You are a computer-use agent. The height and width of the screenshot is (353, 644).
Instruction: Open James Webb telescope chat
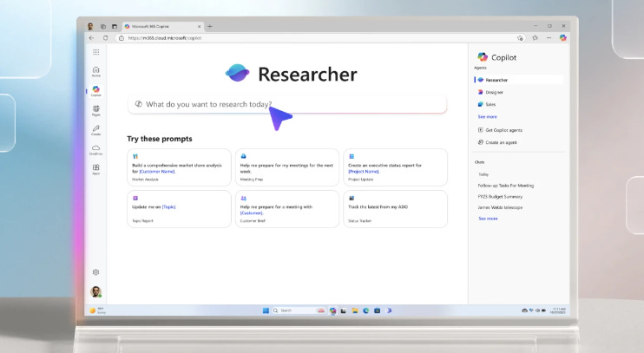click(x=500, y=207)
